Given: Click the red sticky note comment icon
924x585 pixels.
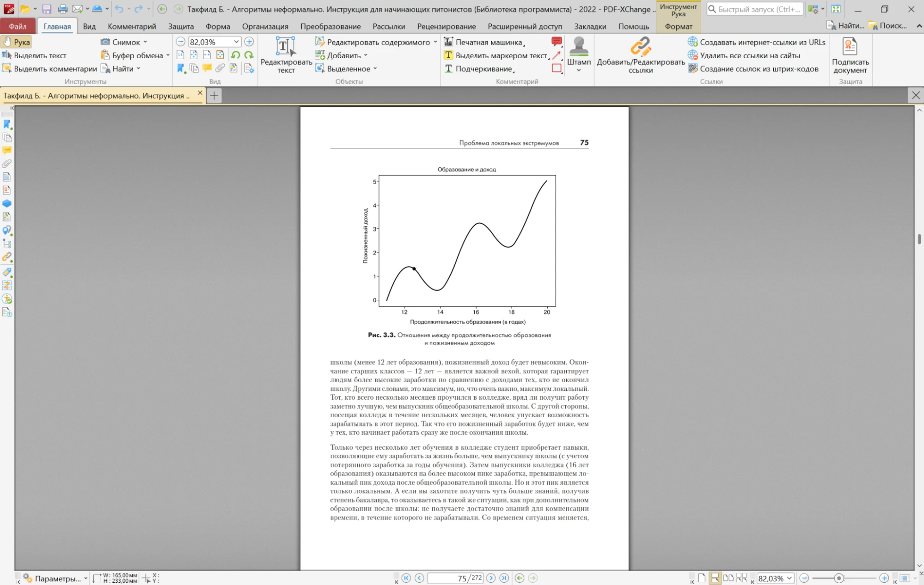Looking at the screenshot, I should (557, 42).
